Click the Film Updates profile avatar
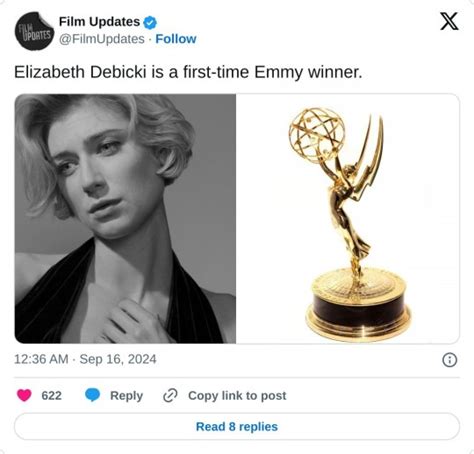Screen dimensions: 474x454 (x=34, y=31)
